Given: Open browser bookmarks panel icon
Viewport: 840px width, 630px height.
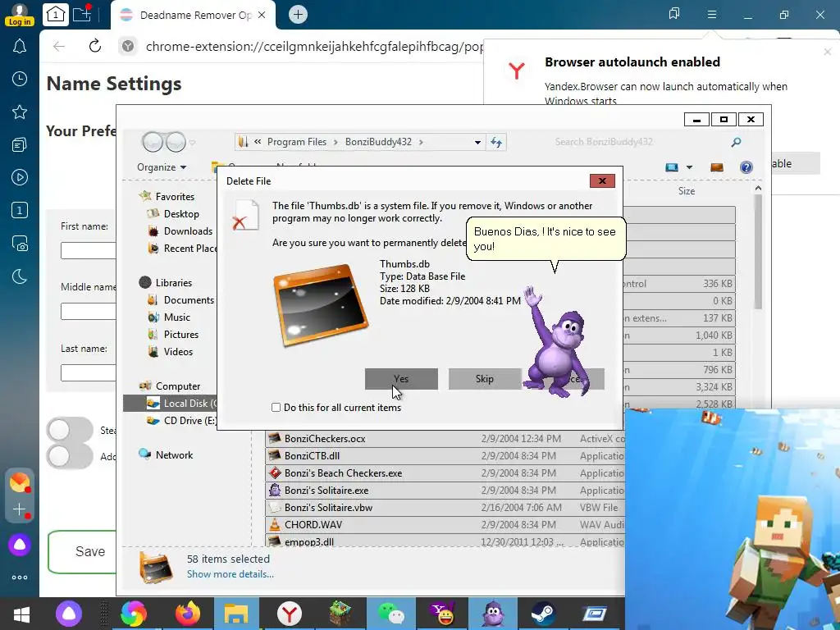Looking at the screenshot, I should [674, 14].
